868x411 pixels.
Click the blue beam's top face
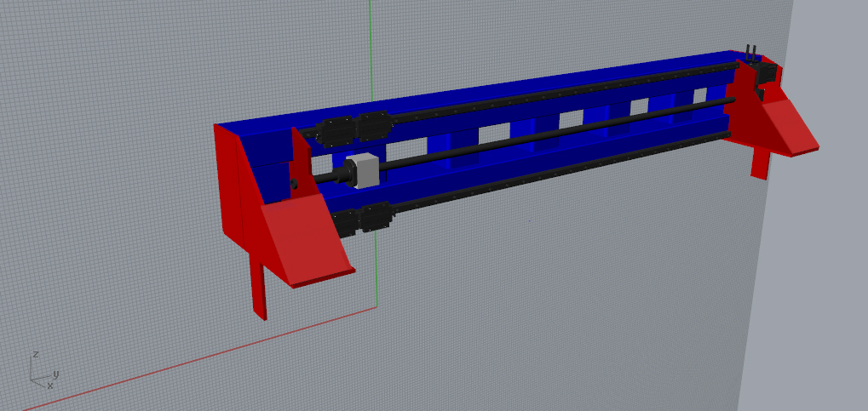pyautogui.click(x=477, y=89)
